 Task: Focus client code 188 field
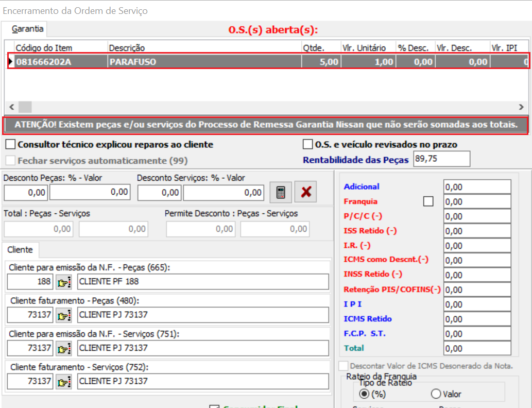click(x=30, y=282)
